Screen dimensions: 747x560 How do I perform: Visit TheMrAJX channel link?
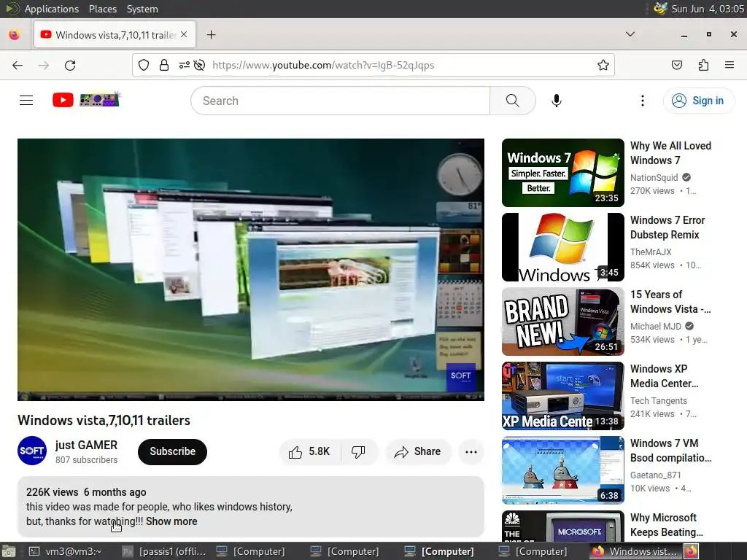coord(651,252)
